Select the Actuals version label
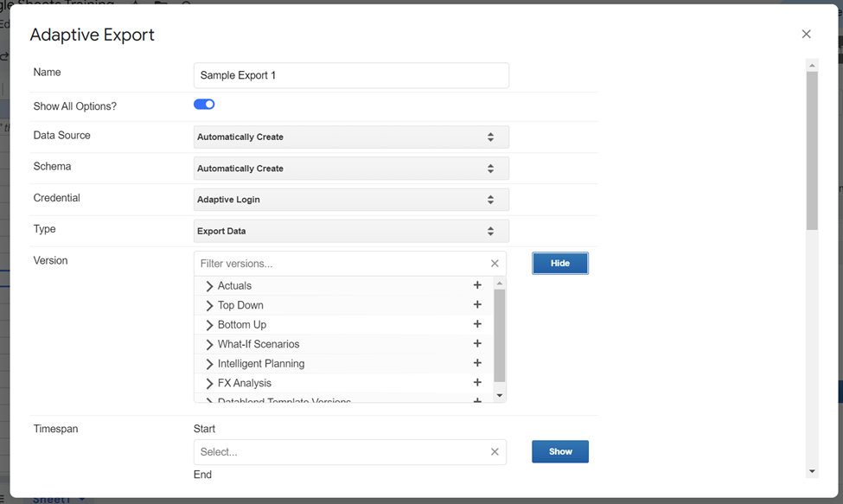 point(234,286)
